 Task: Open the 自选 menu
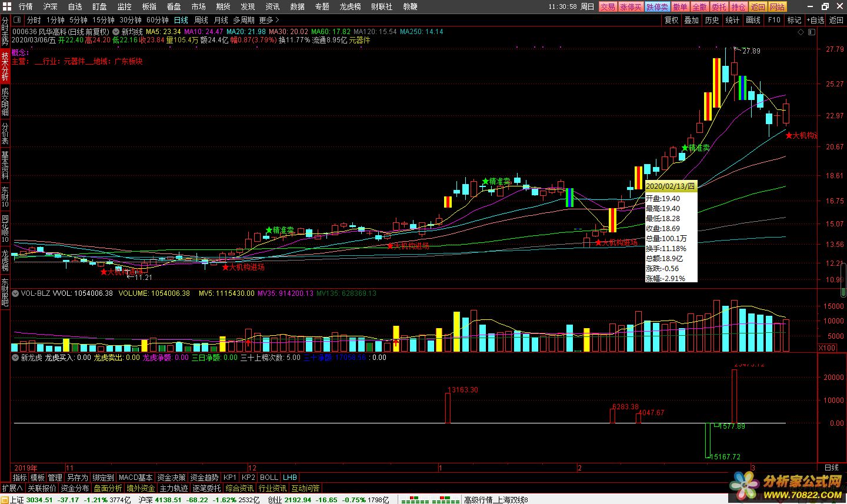(75, 6)
